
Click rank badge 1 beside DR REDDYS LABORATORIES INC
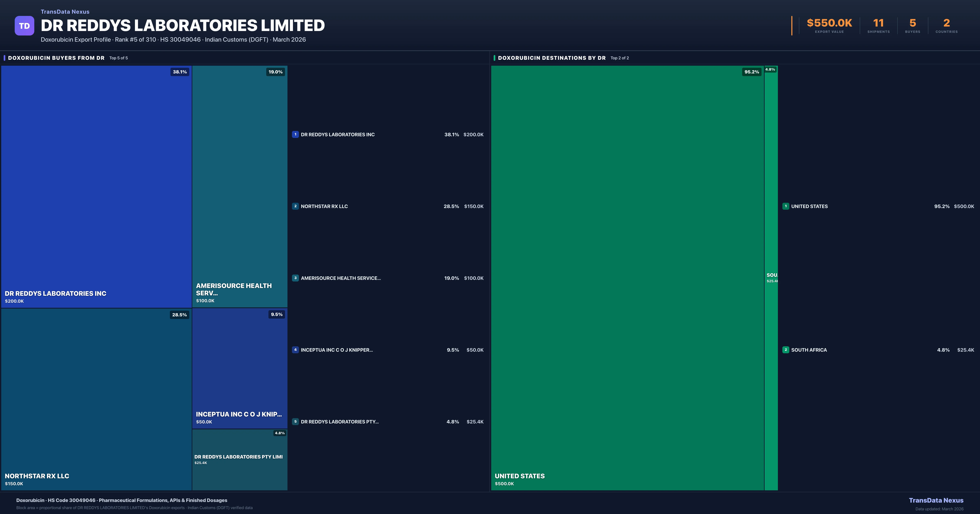[x=295, y=134]
